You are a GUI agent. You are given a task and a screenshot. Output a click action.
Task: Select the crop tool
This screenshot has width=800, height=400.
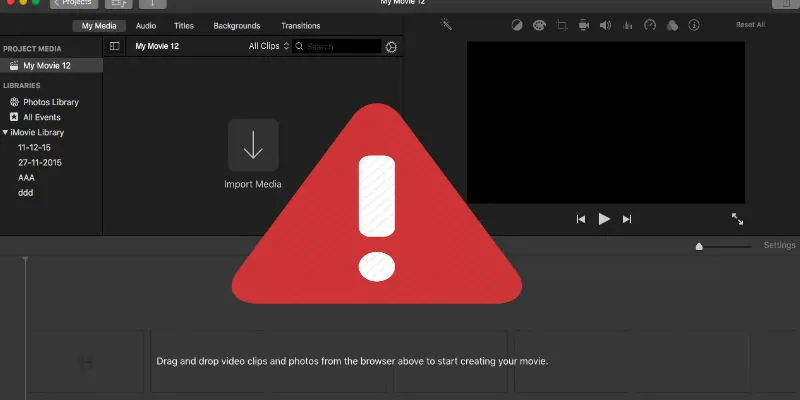[x=562, y=25]
